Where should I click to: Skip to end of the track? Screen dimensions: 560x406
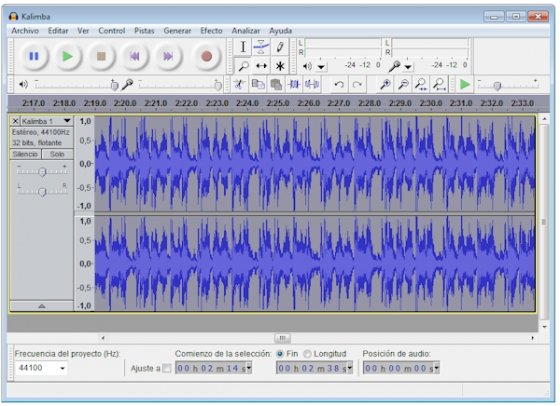click(x=168, y=56)
